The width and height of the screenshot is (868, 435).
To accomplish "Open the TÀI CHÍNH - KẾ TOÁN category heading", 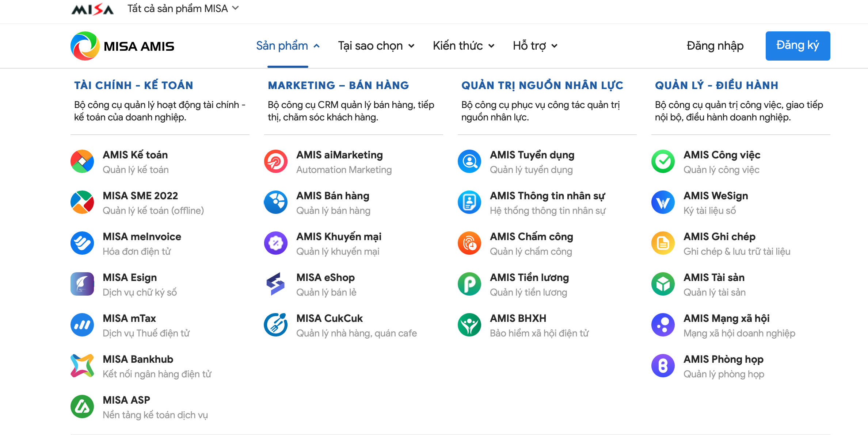I will [x=134, y=85].
